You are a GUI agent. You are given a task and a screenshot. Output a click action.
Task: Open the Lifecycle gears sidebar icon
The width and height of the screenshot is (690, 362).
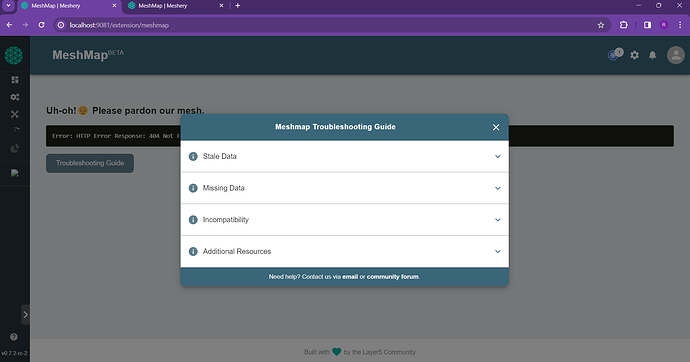click(15, 97)
